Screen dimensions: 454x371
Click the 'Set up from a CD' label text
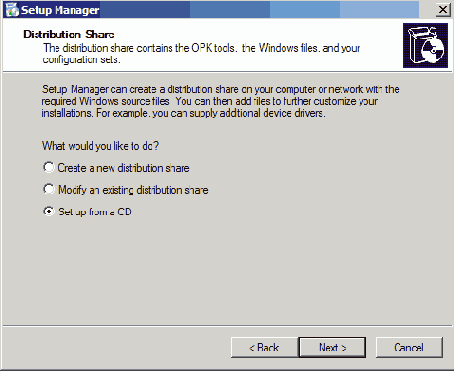pos(95,212)
